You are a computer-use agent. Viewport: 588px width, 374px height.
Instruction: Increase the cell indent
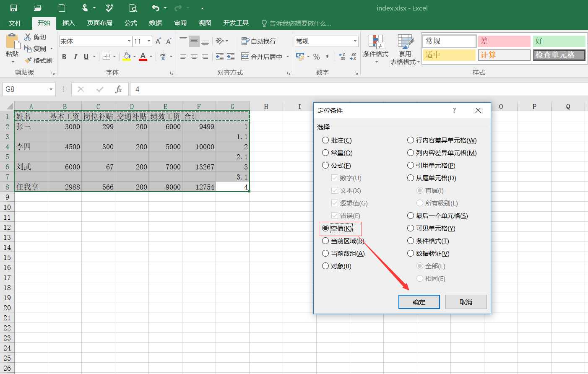click(231, 57)
